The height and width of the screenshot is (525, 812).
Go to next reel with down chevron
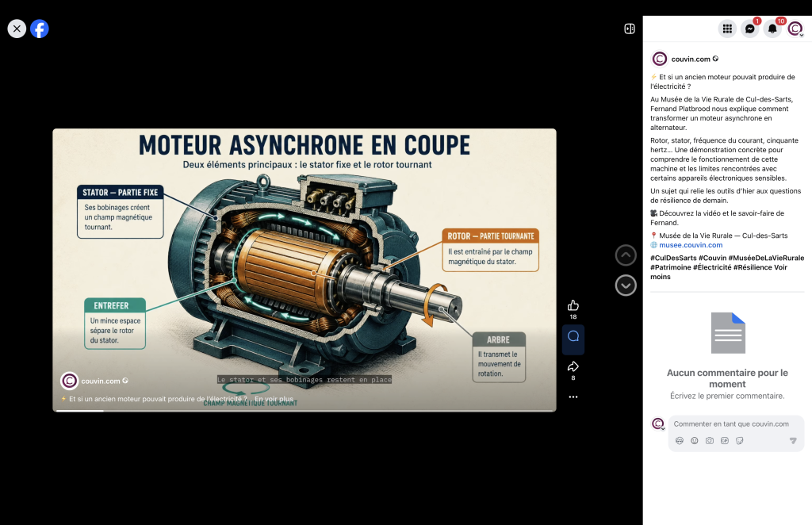626,285
